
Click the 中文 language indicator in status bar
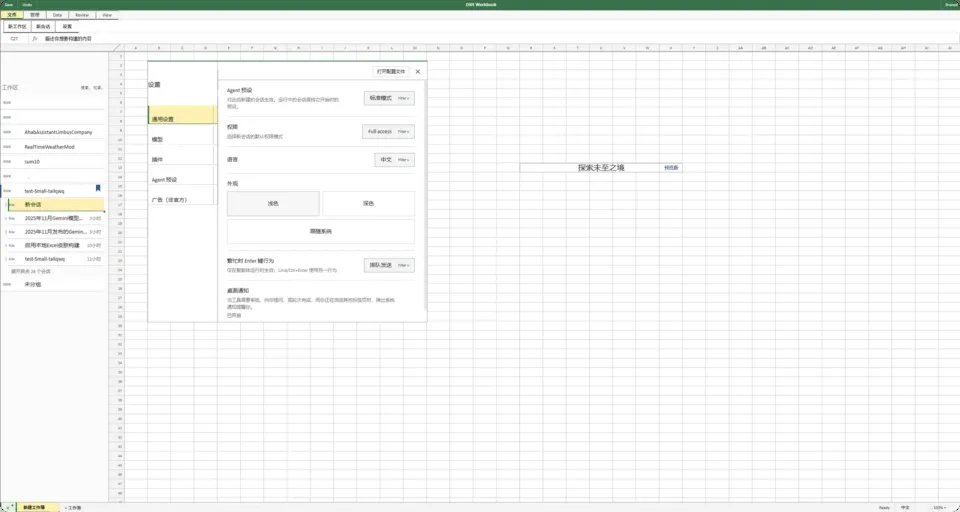coord(905,508)
